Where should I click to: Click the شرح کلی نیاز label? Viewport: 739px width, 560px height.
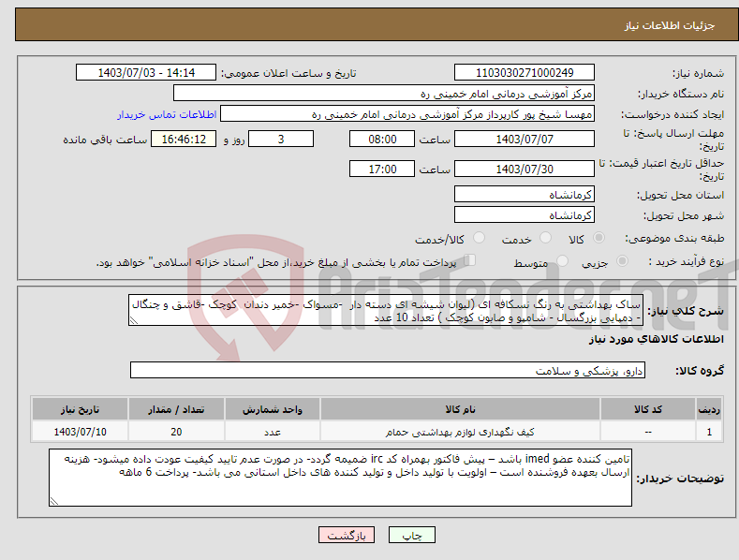coord(686,311)
